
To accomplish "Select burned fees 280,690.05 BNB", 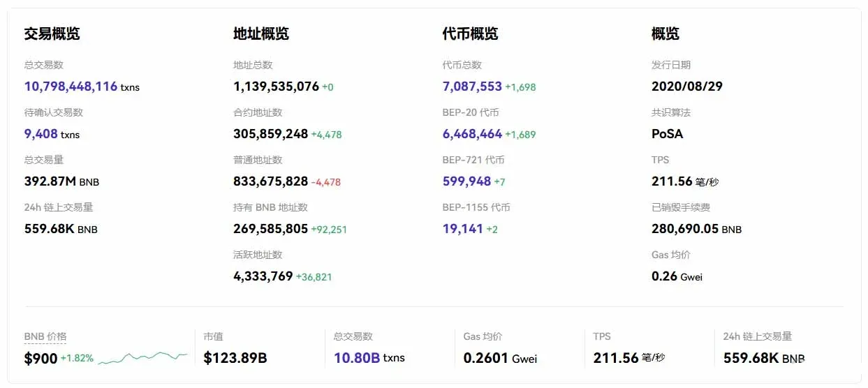I will [696, 229].
